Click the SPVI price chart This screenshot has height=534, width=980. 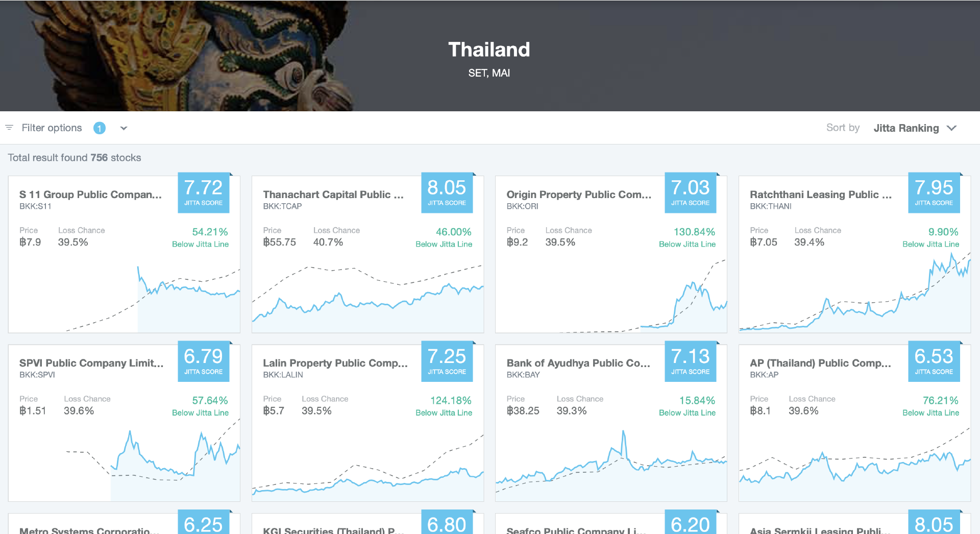124,459
